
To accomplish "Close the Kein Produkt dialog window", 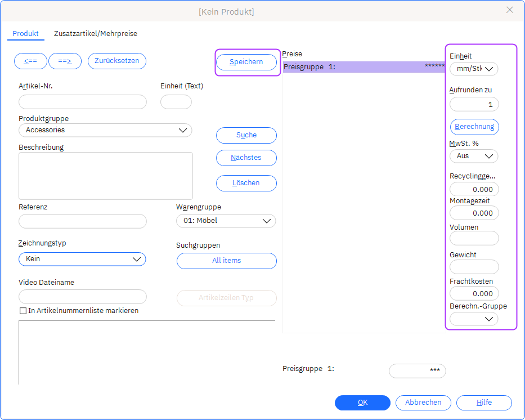I will pyautogui.click(x=510, y=10).
